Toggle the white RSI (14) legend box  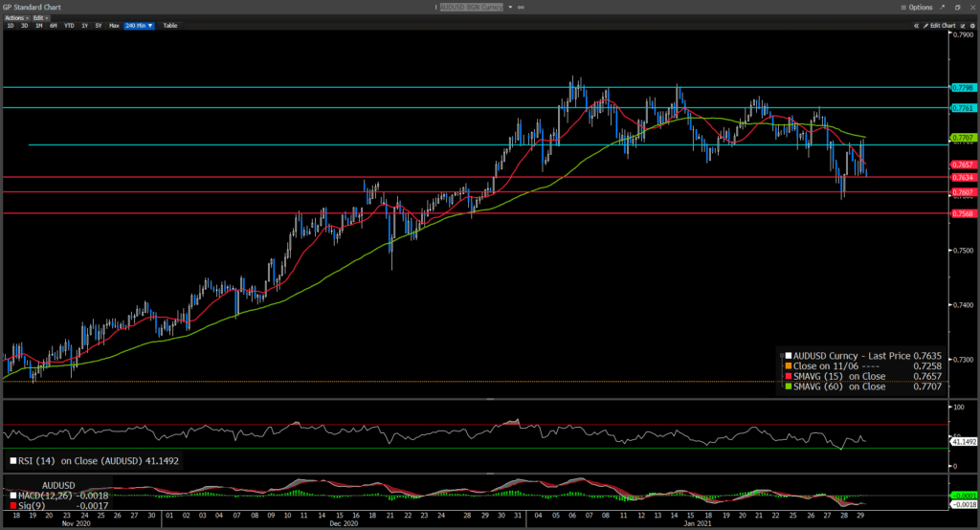click(x=13, y=461)
